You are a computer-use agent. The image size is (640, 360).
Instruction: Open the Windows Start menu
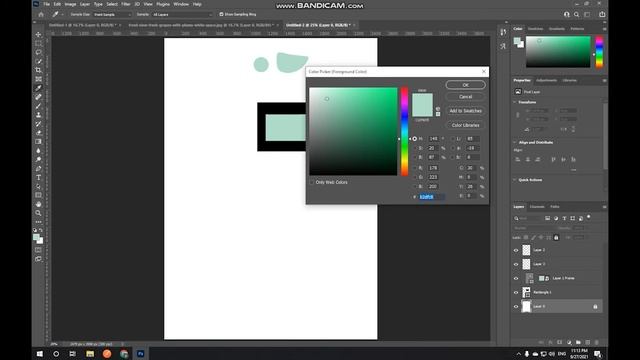pyautogui.click(x=40, y=354)
